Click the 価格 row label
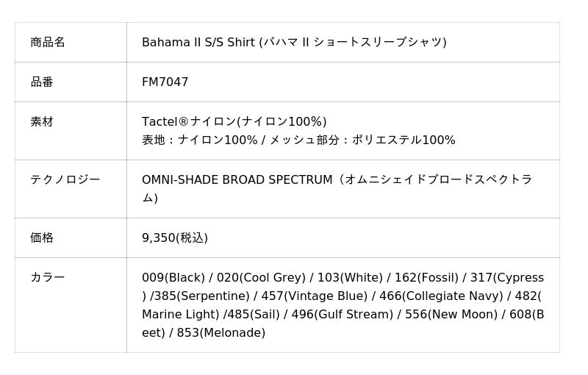 point(42,238)
